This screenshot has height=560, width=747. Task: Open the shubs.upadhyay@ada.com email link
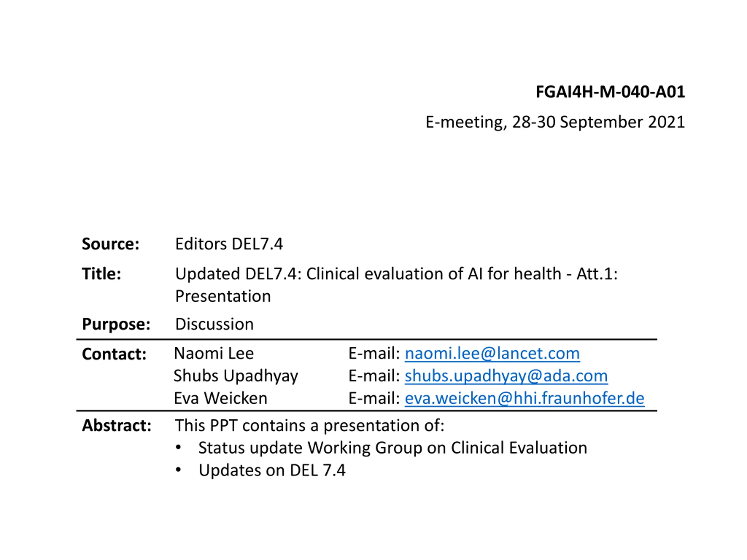pyautogui.click(x=506, y=376)
